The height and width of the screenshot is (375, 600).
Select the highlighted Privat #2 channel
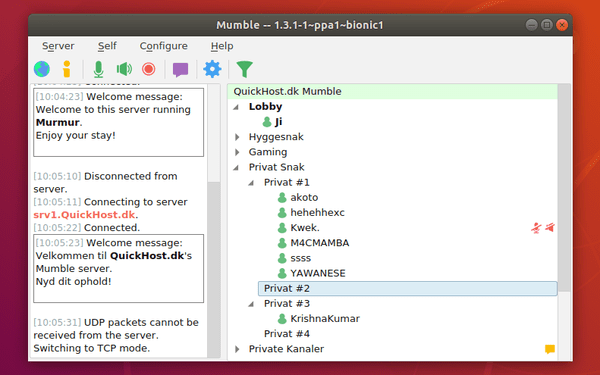click(x=408, y=289)
